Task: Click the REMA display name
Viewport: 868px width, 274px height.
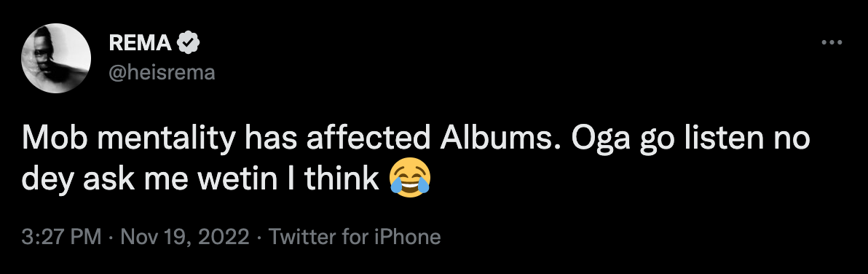Action: pyautogui.click(x=141, y=43)
